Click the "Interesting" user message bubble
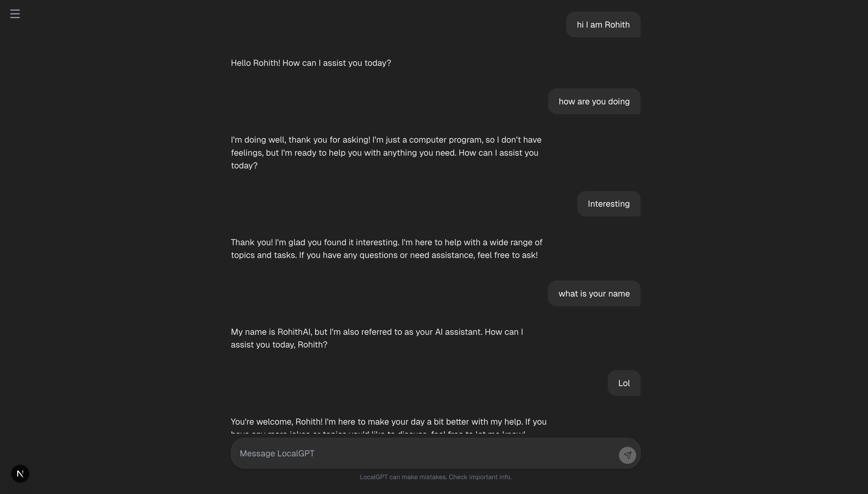This screenshot has height=494, width=868. pos(609,204)
